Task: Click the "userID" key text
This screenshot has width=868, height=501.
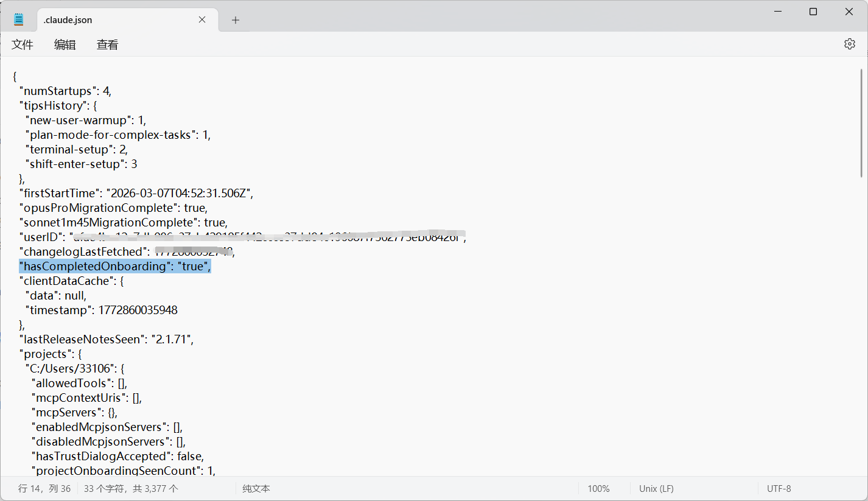Action: click(x=41, y=237)
